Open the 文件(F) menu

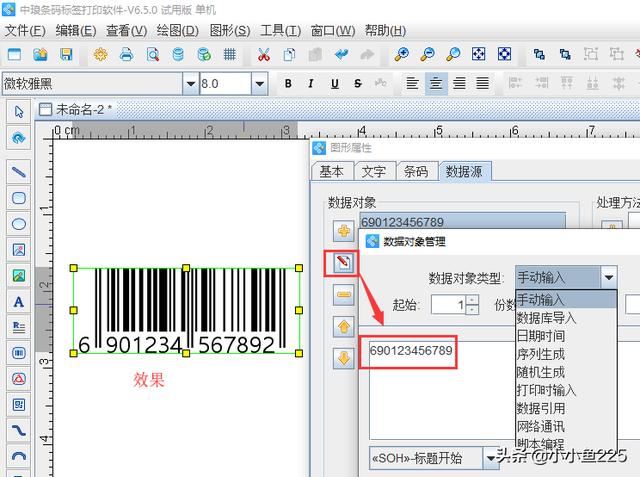pyautogui.click(x=24, y=31)
